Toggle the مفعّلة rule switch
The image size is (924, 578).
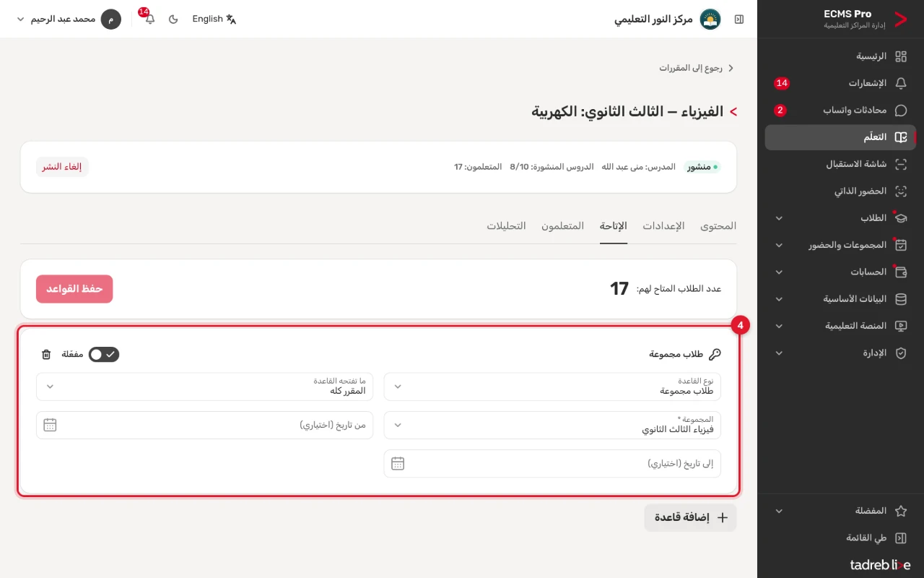pyautogui.click(x=104, y=354)
